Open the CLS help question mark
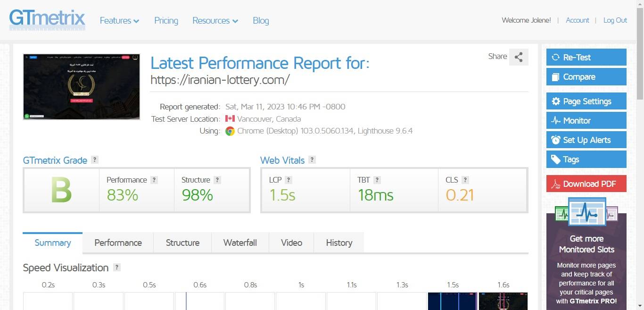 coord(465,180)
